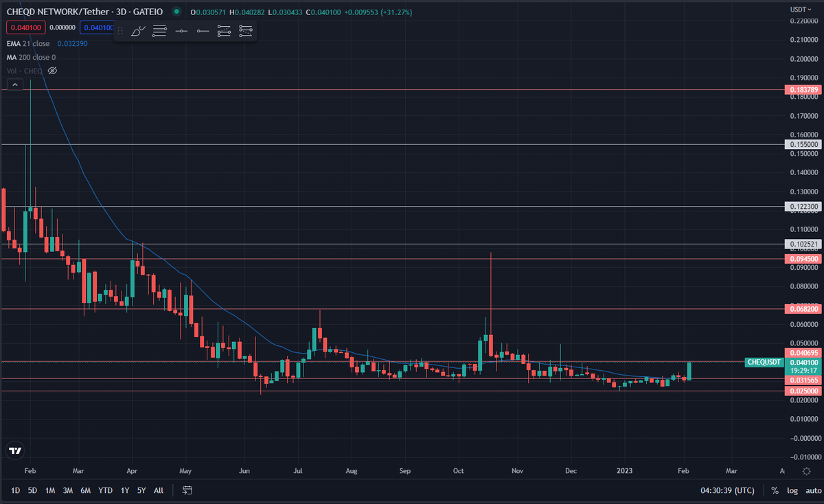Viewport: 824px width, 504px height.
Task: Click the 0.122300 price line label
Action: tap(802, 206)
